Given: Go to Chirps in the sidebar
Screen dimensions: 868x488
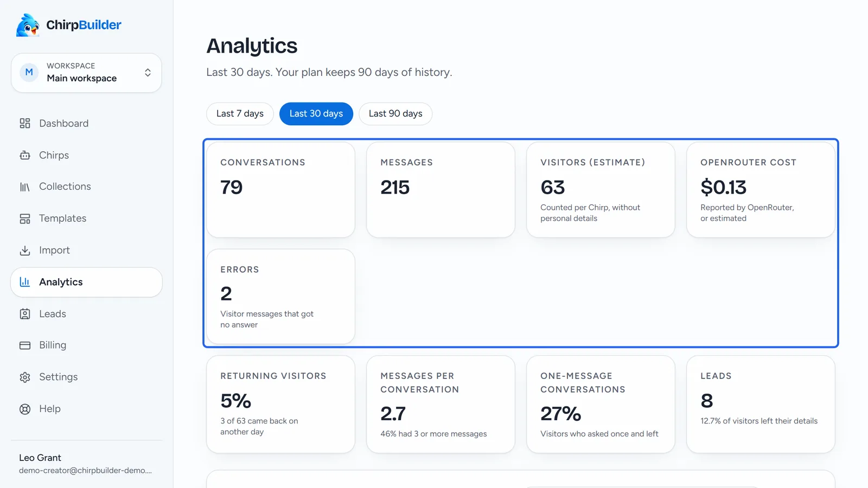Looking at the screenshot, I should coord(86,155).
